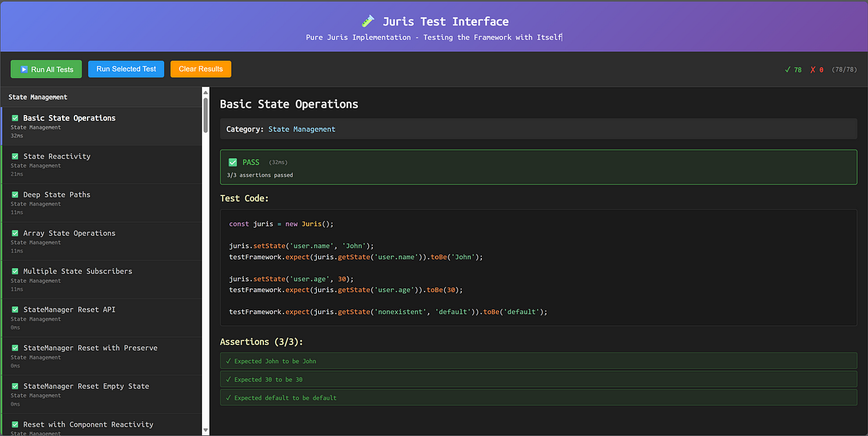Open StateManager Reset Empty State test
868x436 pixels.
click(101, 394)
